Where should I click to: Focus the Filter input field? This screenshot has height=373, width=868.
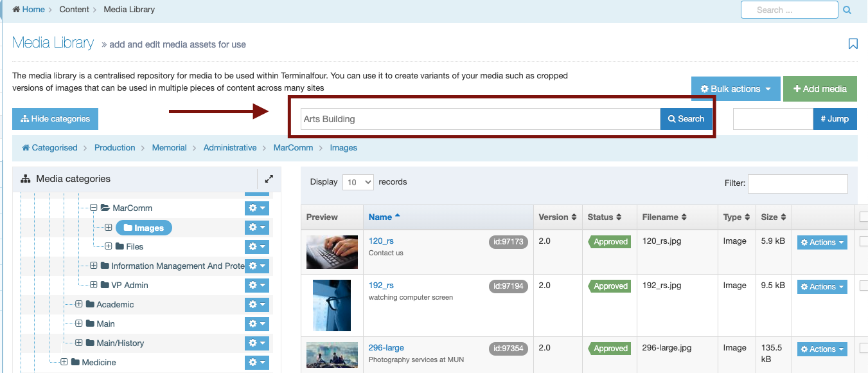point(798,183)
